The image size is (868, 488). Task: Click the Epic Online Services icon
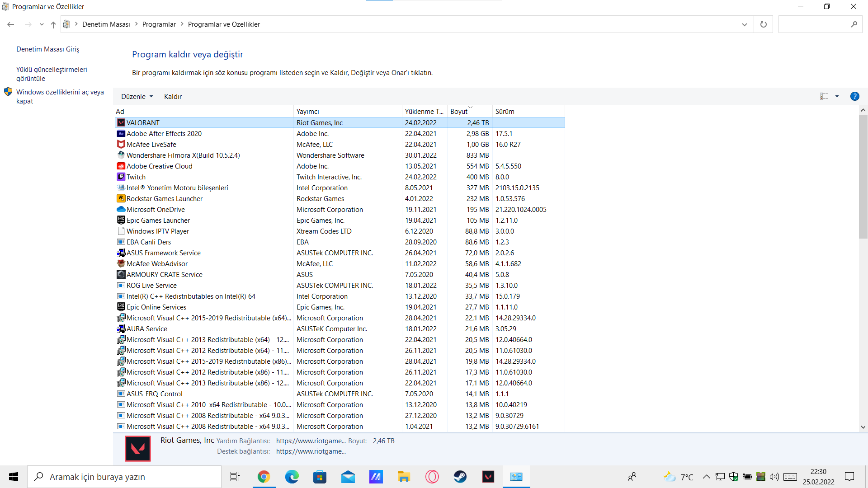[121, 307]
